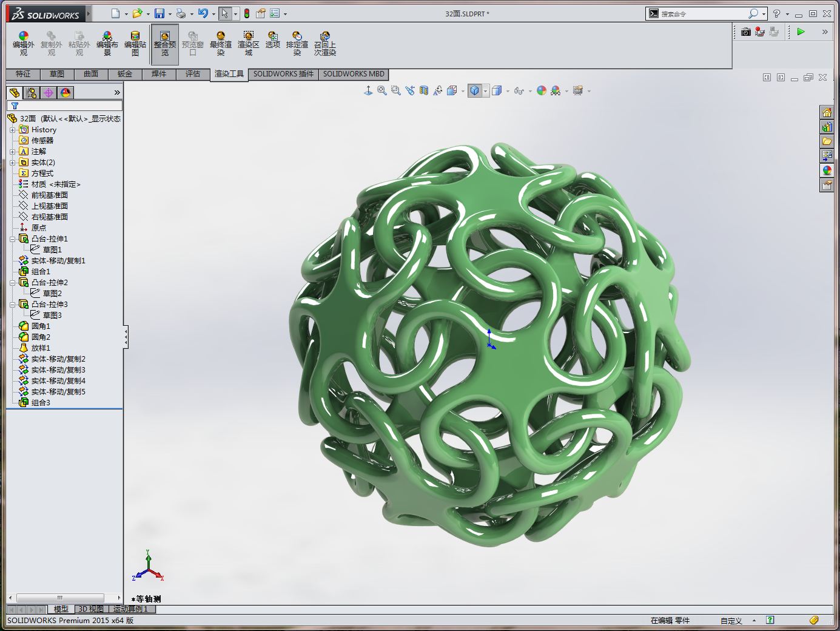This screenshot has width=840, height=631.
Task: Switch to the 草图 ribbon tab
Action: 57,74
